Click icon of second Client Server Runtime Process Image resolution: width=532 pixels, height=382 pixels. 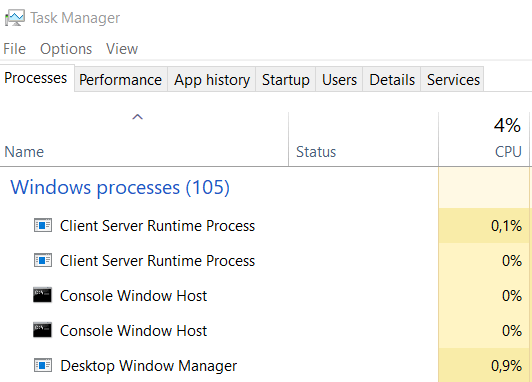point(43,260)
